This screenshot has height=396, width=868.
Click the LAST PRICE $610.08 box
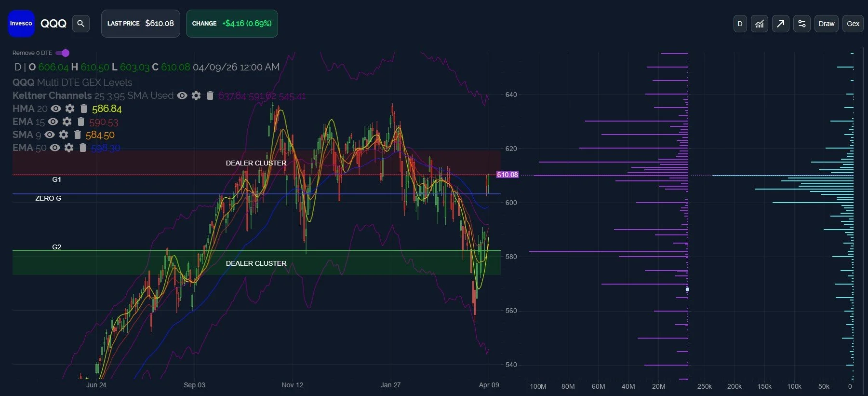[x=141, y=24]
